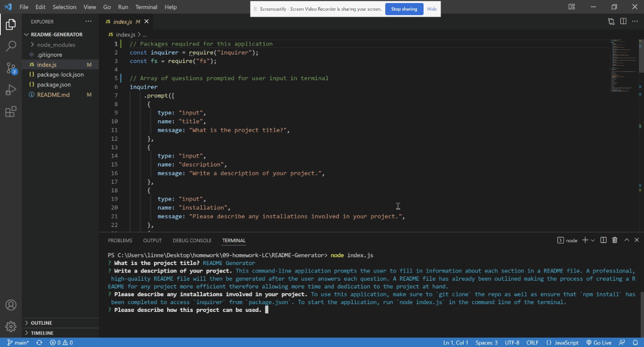Split the editor to the right

[x=623, y=21]
